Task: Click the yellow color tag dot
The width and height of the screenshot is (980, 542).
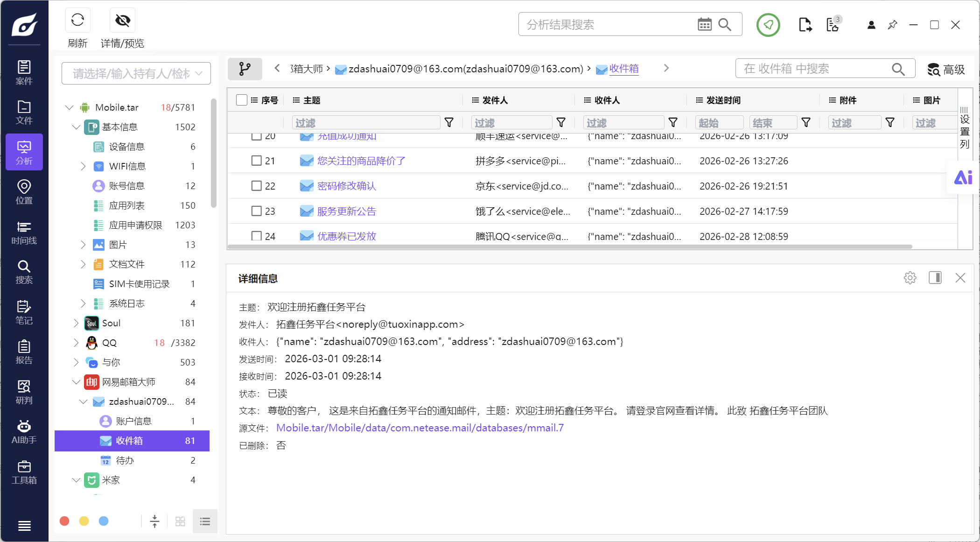Action: (84, 521)
